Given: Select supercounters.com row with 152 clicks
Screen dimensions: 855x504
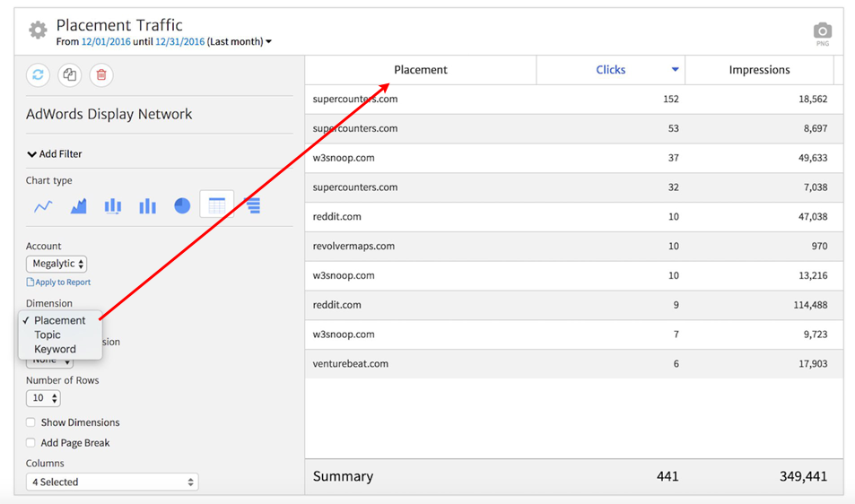Looking at the screenshot, I should click(x=573, y=100).
